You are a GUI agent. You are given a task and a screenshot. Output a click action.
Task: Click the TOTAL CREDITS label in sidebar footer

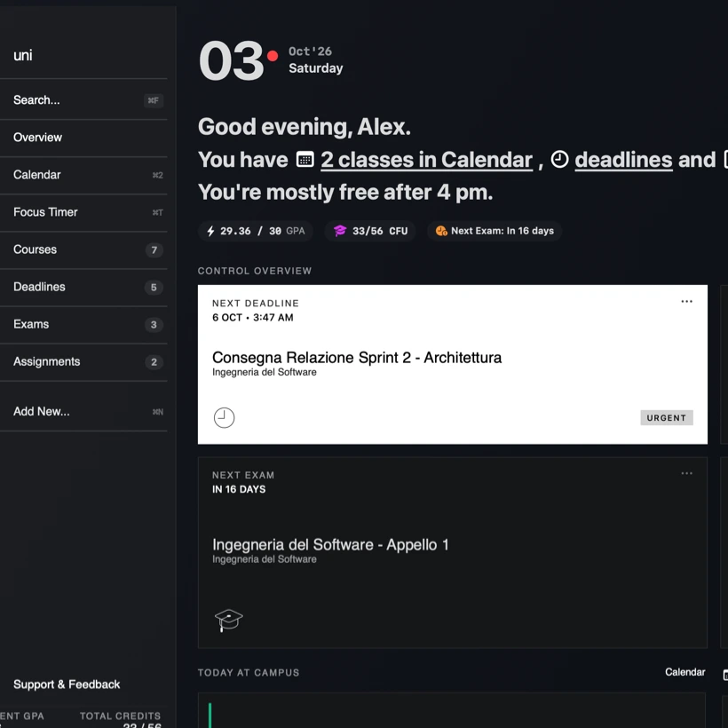pos(120,716)
